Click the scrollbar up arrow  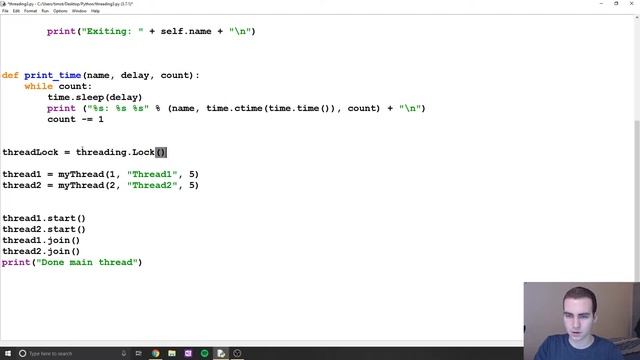[x=637, y=18]
